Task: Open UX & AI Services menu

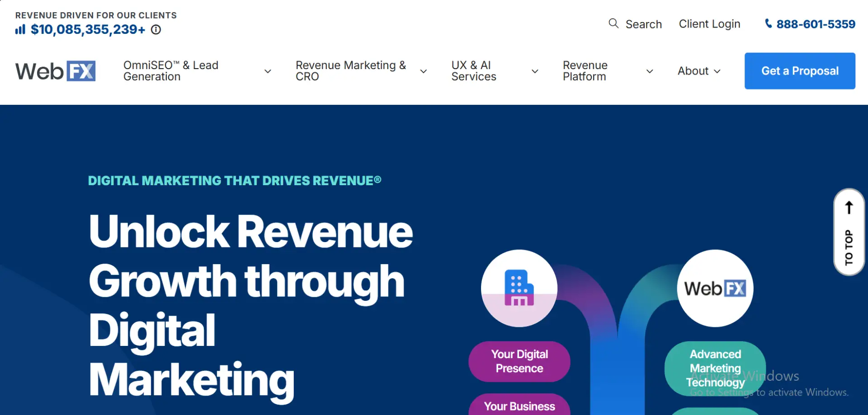Action: tap(474, 71)
